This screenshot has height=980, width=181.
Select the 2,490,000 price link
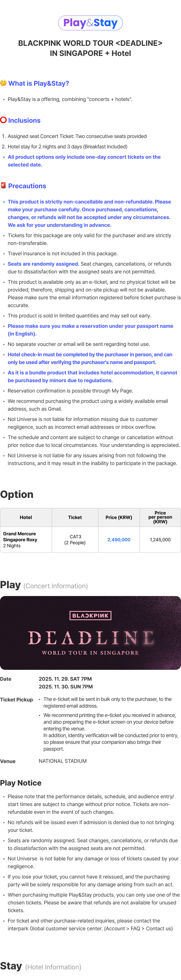(119, 540)
